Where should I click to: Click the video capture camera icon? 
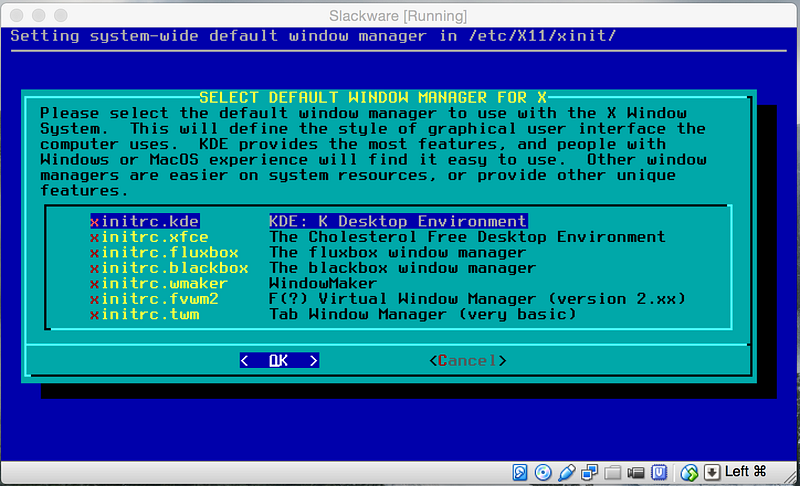pos(636,473)
